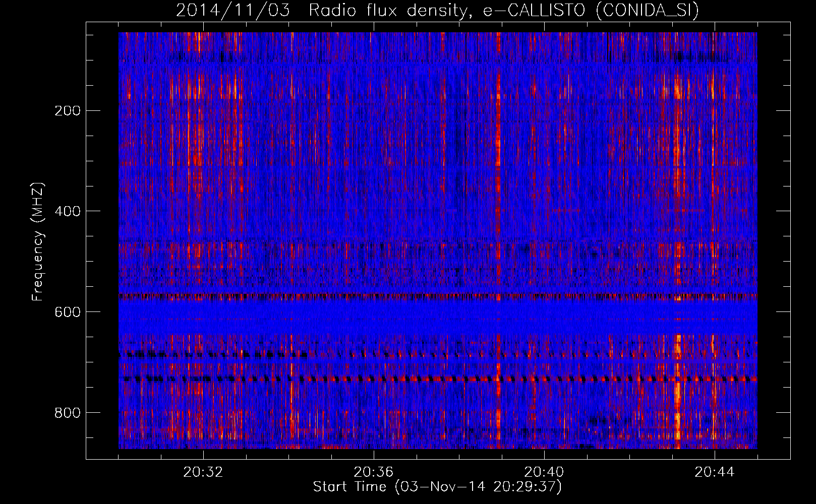Click the Start Time axis label
Image resolution: width=816 pixels, height=504 pixels.
click(437, 486)
